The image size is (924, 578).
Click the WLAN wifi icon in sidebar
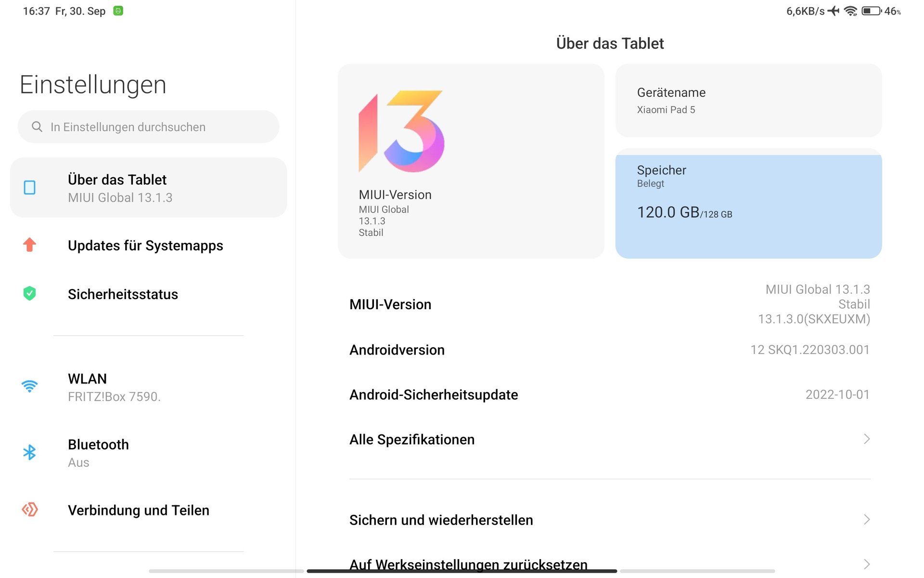30,386
